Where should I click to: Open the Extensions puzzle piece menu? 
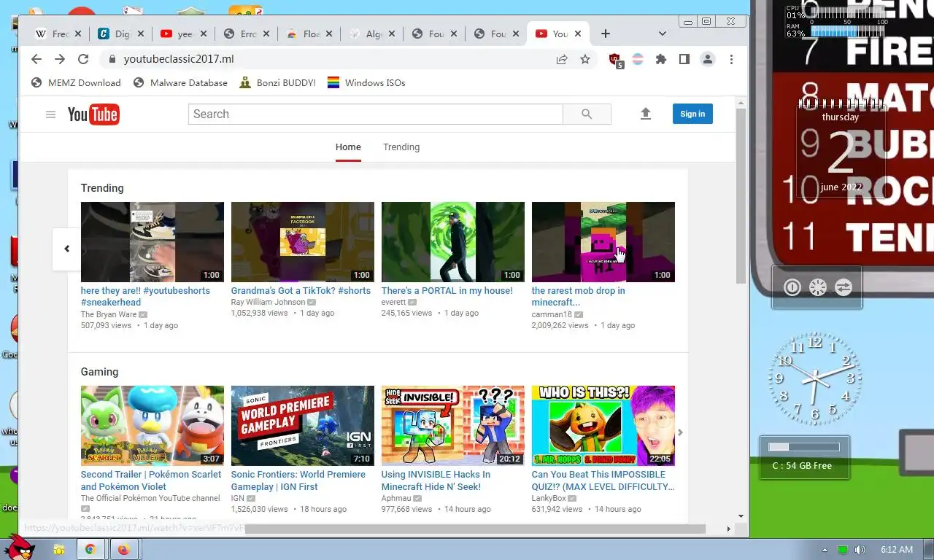[x=661, y=60]
